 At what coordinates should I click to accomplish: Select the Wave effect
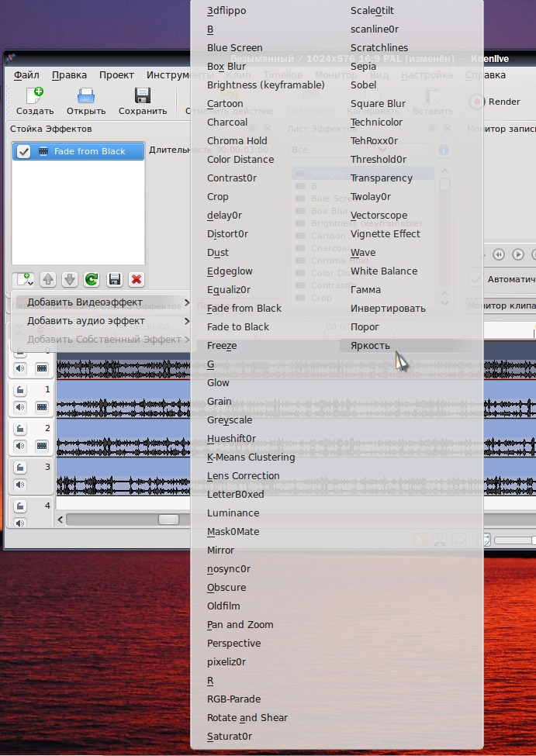[363, 253]
